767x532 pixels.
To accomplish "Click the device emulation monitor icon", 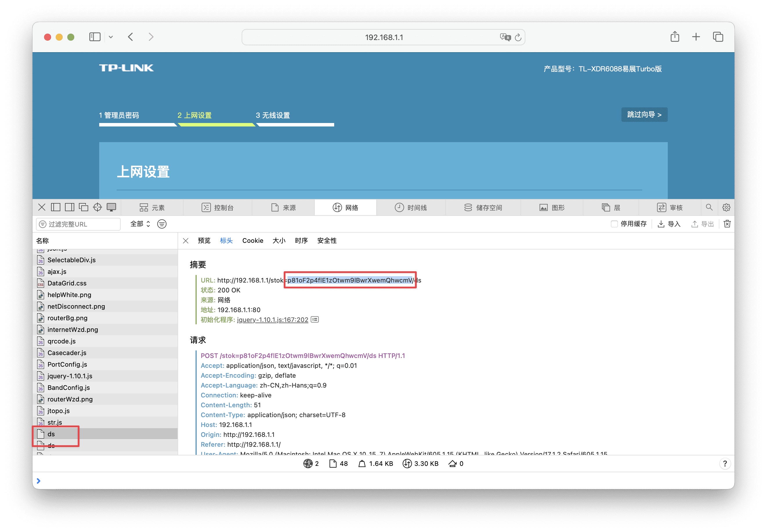I will coord(111,207).
